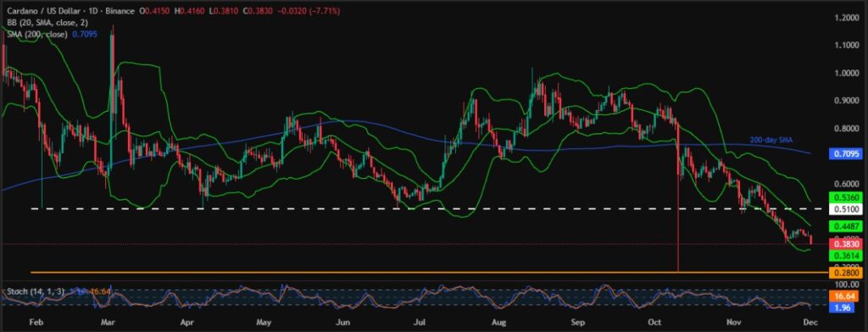Screen dimensions: 868x332
Task: Click the Aug label on time axis
Action: click(x=498, y=322)
